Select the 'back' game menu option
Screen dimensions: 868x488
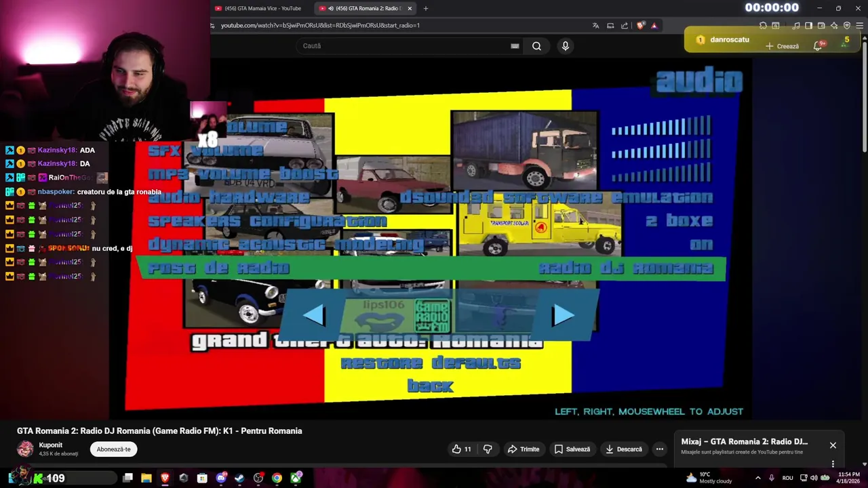coord(431,386)
